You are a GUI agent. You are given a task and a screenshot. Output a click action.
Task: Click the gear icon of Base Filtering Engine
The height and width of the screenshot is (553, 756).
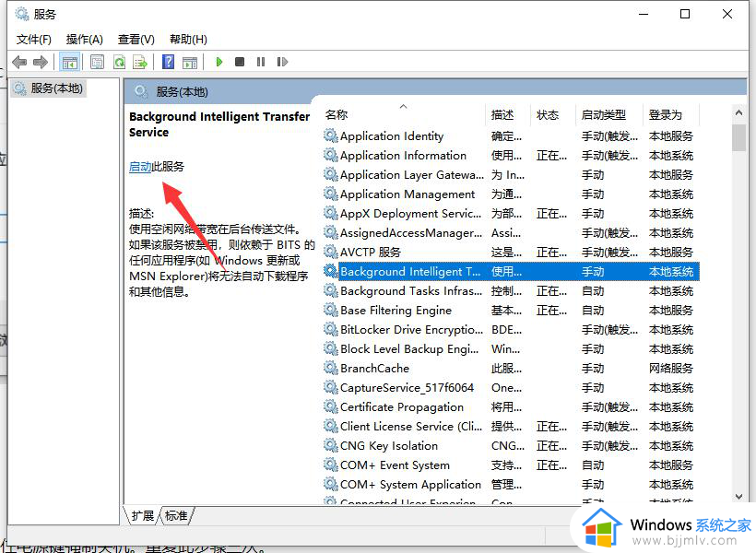click(x=330, y=310)
